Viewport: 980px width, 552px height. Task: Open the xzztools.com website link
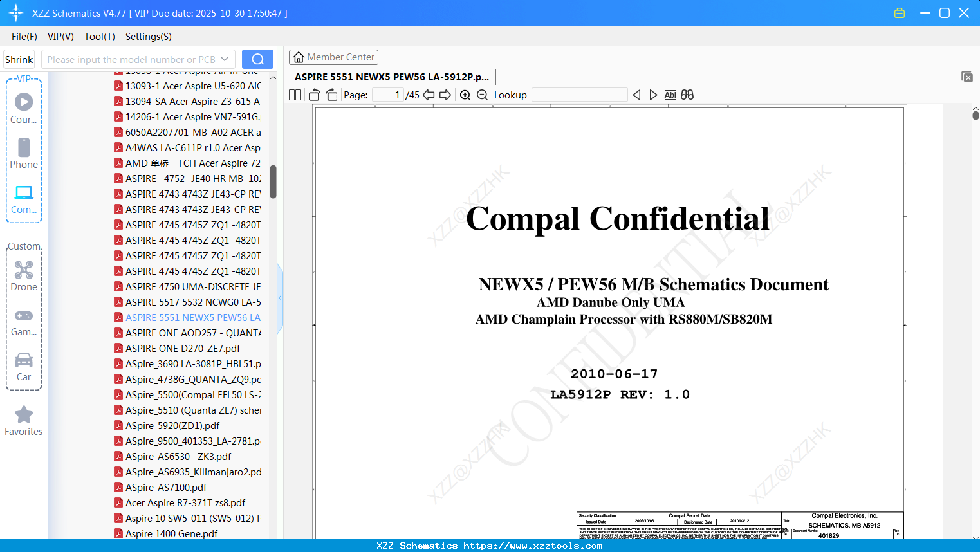click(533, 546)
